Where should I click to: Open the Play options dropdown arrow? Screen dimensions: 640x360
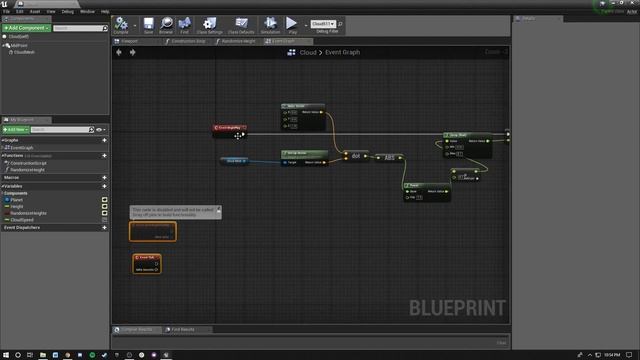[305, 26]
